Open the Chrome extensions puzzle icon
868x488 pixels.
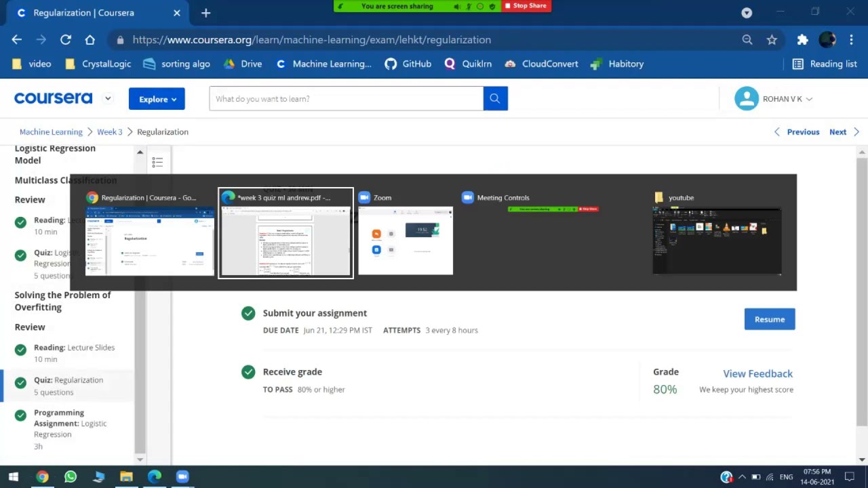tap(802, 40)
